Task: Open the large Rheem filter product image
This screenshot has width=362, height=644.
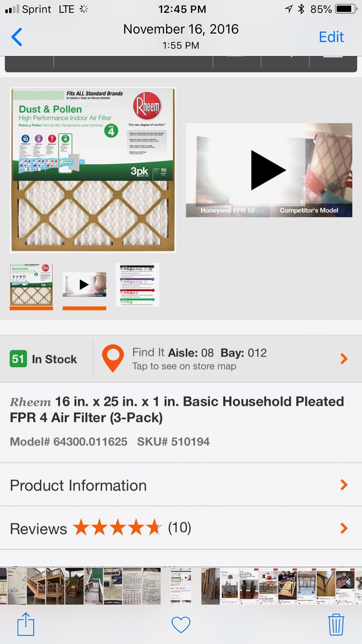Action: tap(93, 170)
